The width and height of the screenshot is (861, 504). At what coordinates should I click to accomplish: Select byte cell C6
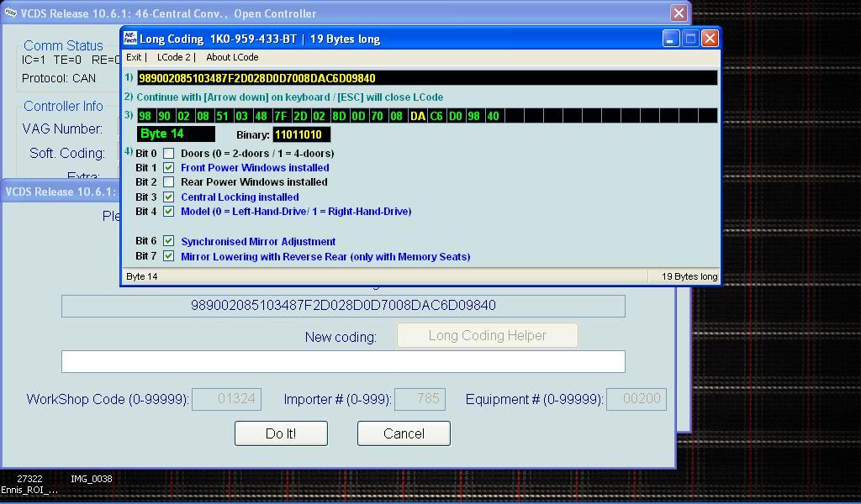tap(436, 116)
